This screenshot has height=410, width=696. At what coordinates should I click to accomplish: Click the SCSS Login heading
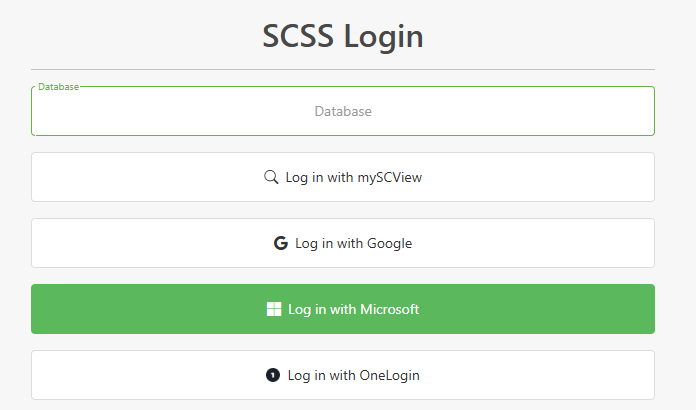[x=343, y=36]
